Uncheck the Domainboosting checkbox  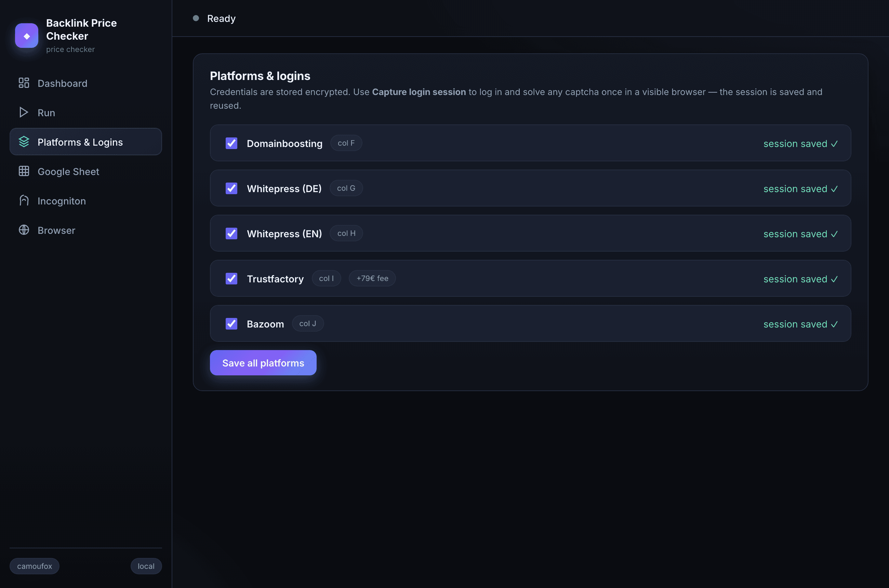coord(231,143)
